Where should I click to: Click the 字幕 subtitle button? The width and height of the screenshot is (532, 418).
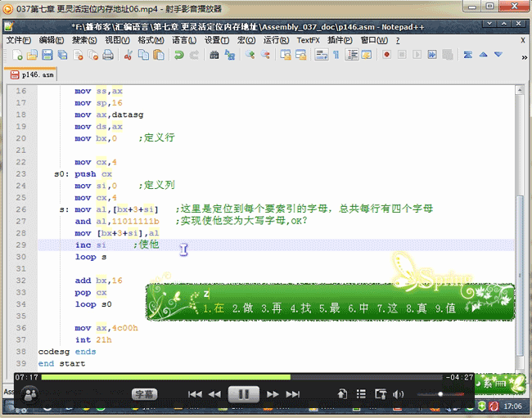coord(144,394)
